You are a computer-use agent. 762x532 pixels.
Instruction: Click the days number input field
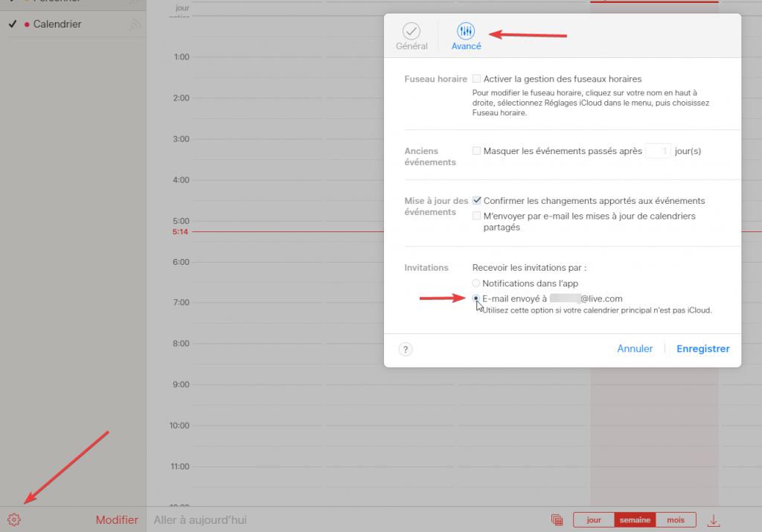(658, 151)
